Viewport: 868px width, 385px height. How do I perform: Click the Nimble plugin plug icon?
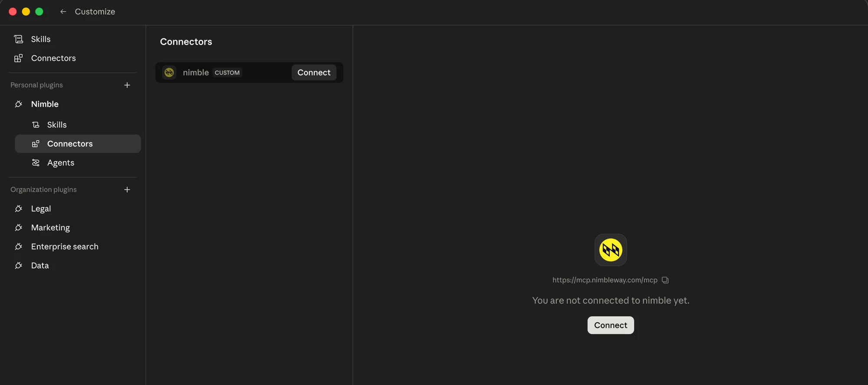tap(18, 104)
